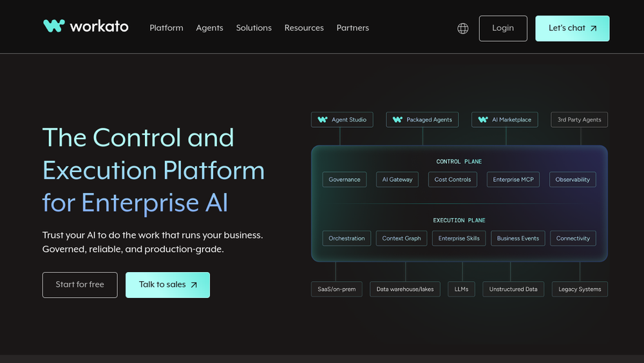Viewport: 644px width, 363px height.
Task: Click the SaaS/on-prem box
Action: pos(336,289)
